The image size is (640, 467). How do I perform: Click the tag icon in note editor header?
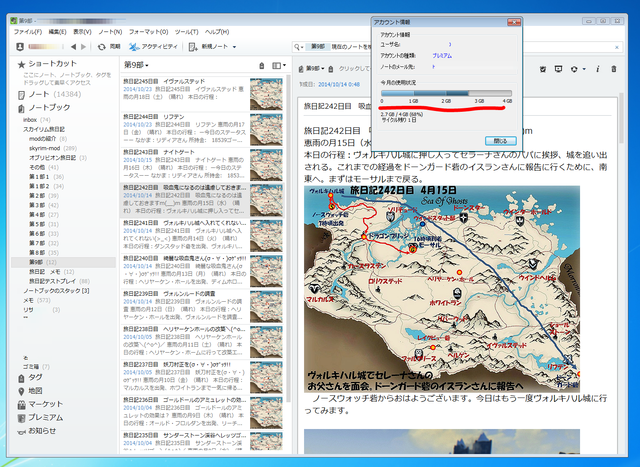coord(331,69)
